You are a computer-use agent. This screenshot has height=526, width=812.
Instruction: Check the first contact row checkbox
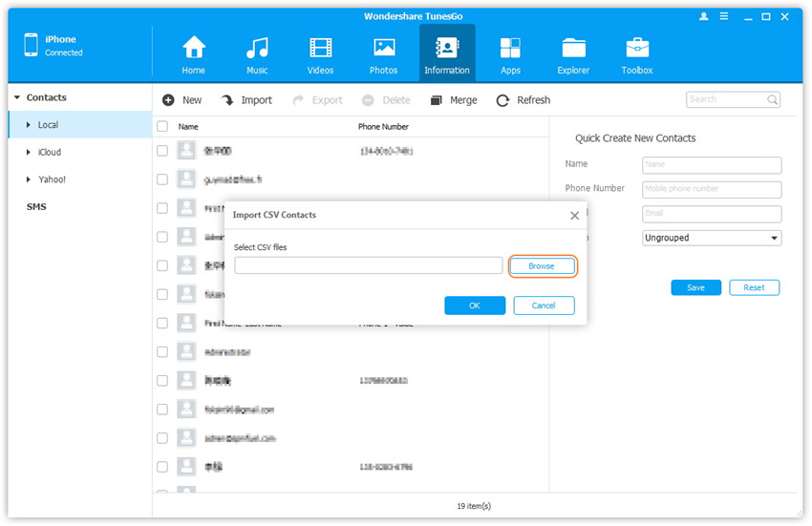(162, 151)
